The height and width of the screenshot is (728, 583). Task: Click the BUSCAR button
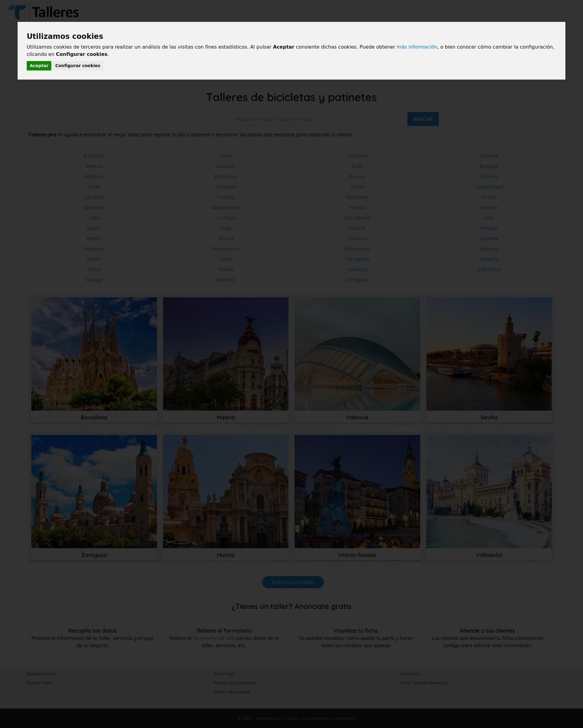click(x=423, y=119)
